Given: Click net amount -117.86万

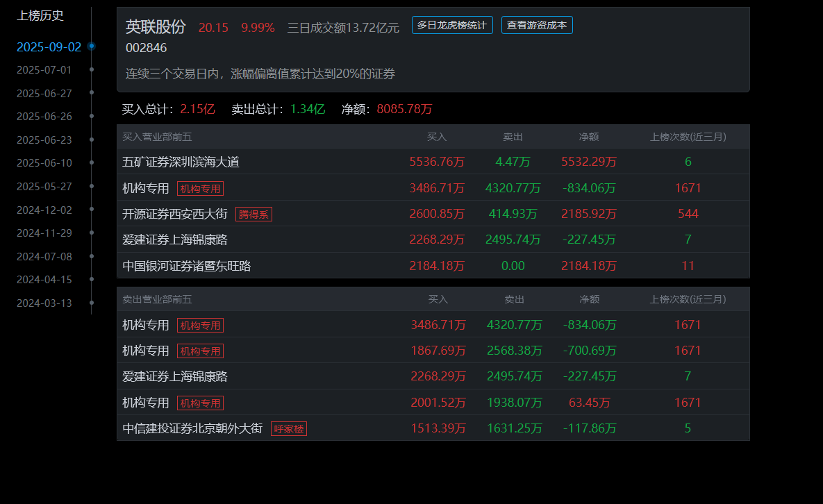Looking at the screenshot, I should (x=590, y=428).
